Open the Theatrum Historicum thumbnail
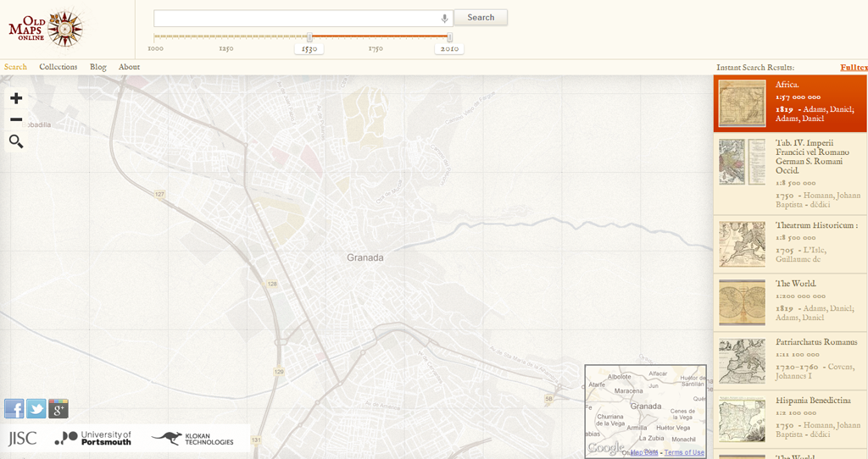This screenshot has width=868, height=459. (x=743, y=244)
